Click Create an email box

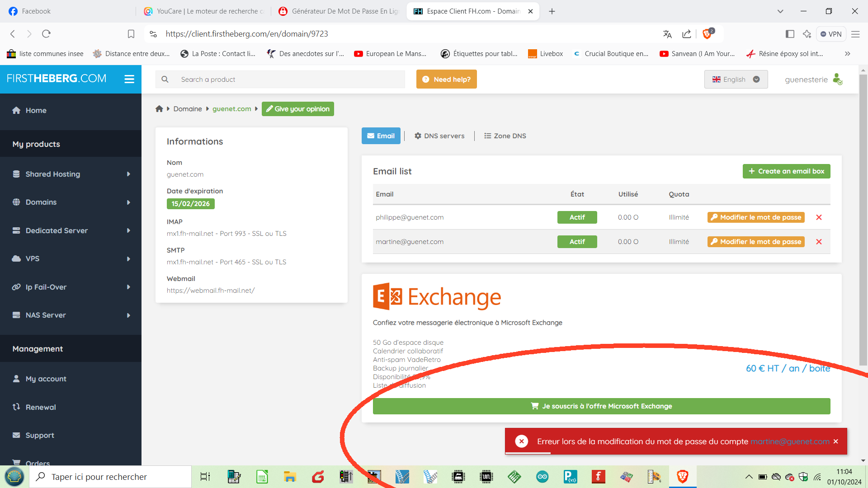tap(786, 171)
